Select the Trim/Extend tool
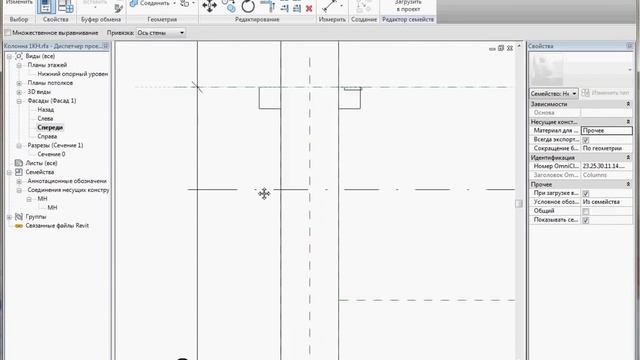The height and width of the screenshot is (360, 640). click(x=267, y=6)
